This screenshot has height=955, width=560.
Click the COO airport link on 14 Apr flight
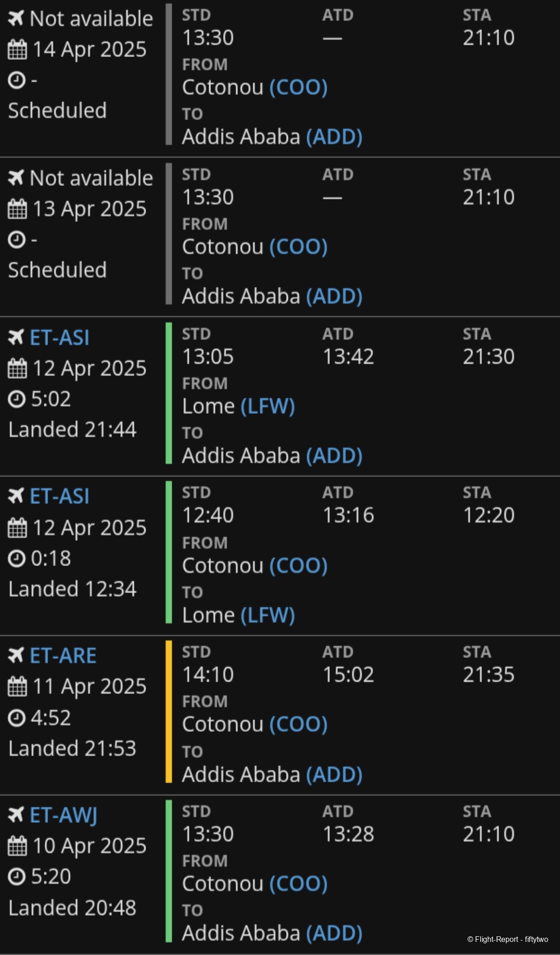(298, 87)
